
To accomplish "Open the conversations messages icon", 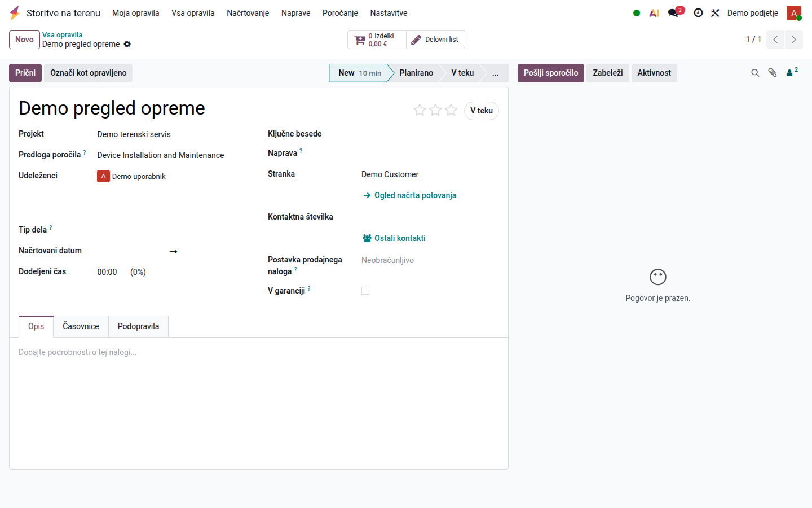I will [x=674, y=12].
